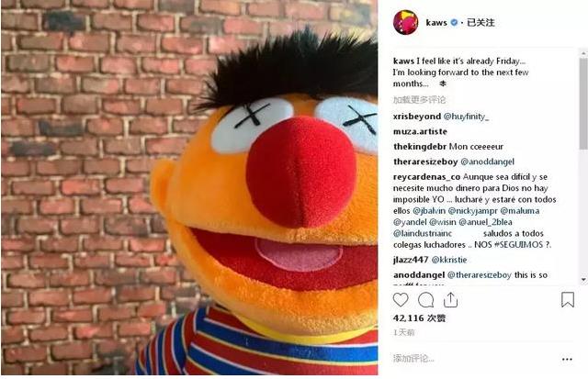
Task: Save the post with the bookmark icon
Action: 568,299
